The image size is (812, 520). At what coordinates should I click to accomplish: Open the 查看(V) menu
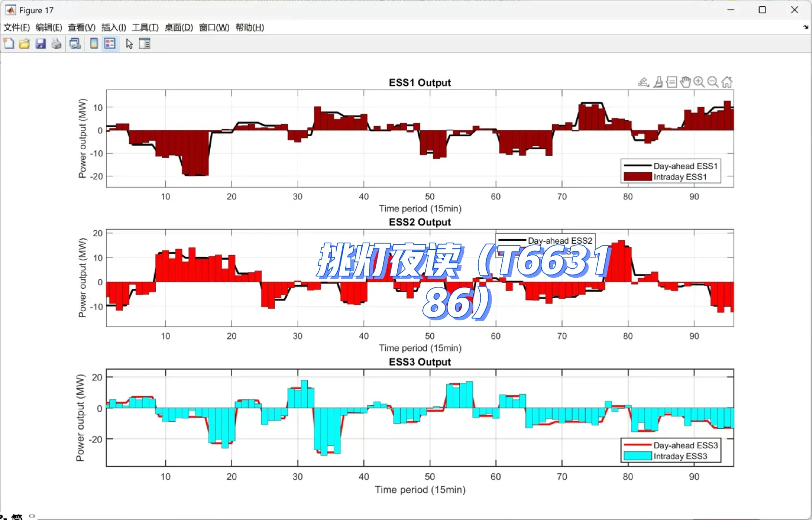click(82, 27)
